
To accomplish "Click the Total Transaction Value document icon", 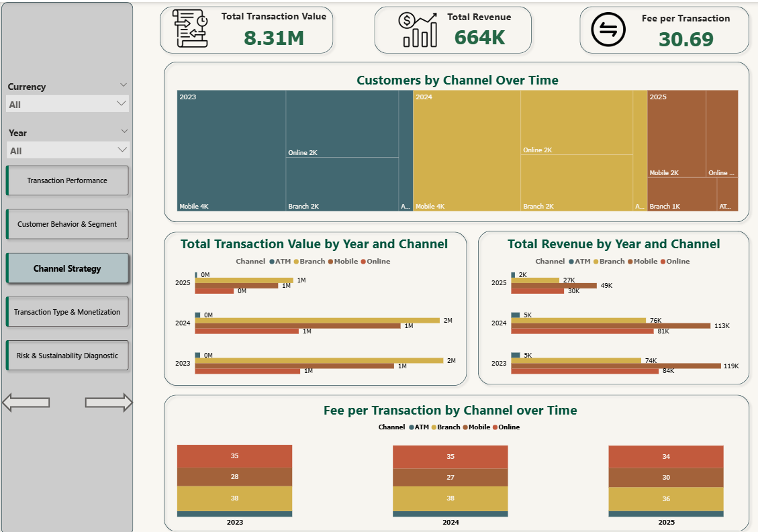I will [191, 30].
